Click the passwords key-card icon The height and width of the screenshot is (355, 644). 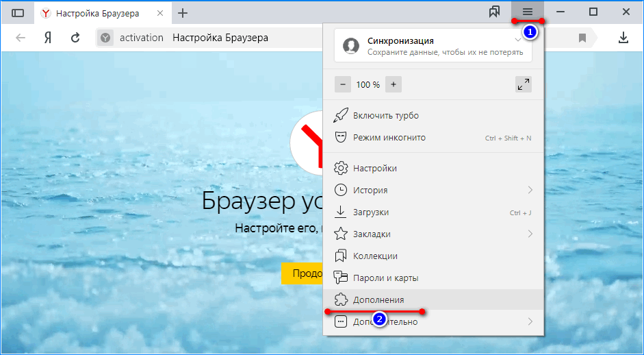click(341, 278)
